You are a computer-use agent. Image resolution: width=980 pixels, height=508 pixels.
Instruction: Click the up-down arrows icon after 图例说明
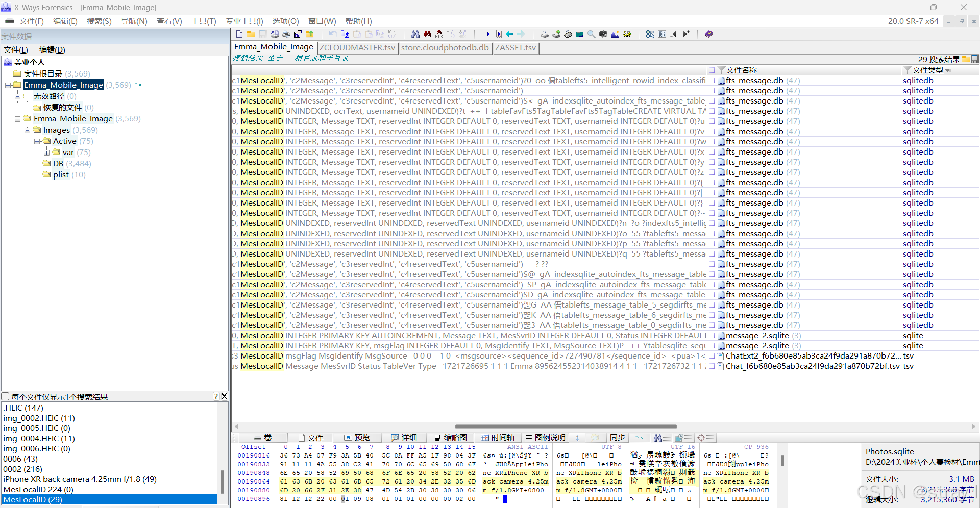[x=577, y=438]
